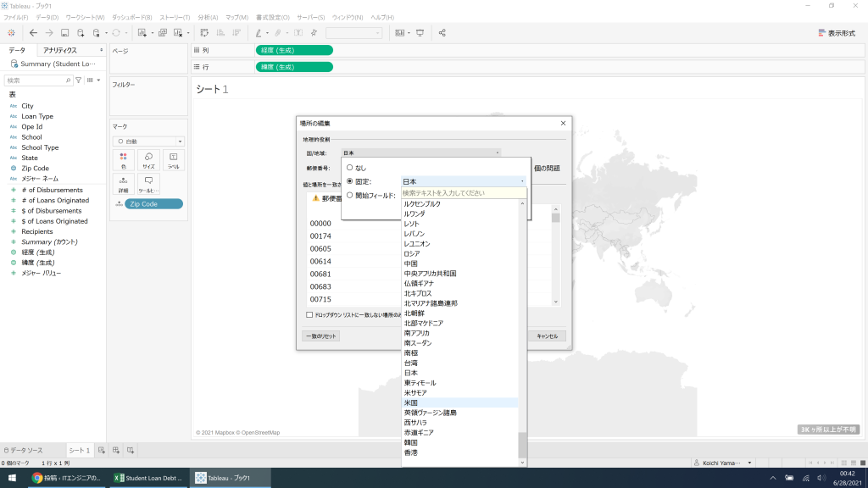Click the 一致のリセット button
Image resolution: width=868 pixels, height=488 pixels.
[x=321, y=336]
